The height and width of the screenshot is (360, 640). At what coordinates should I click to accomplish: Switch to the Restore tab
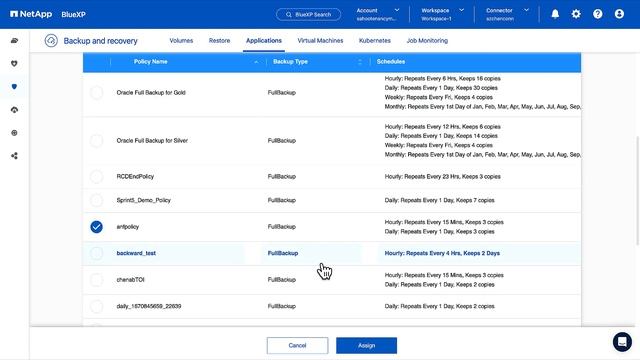click(x=219, y=40)
